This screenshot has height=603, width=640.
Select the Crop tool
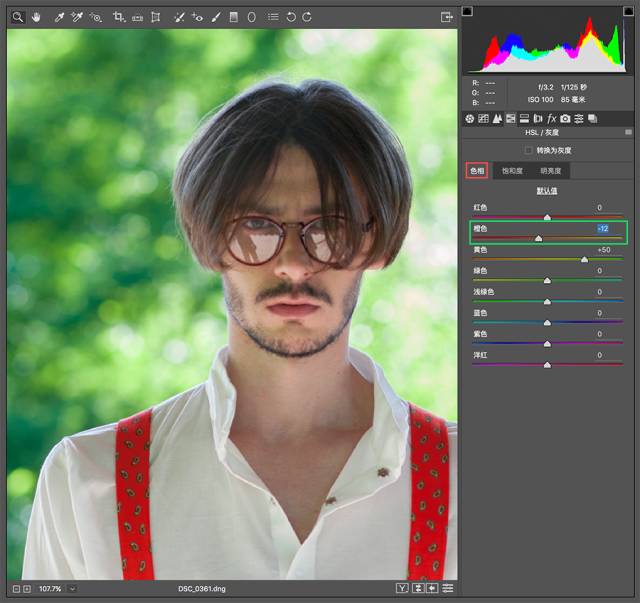tap(119, 17)
